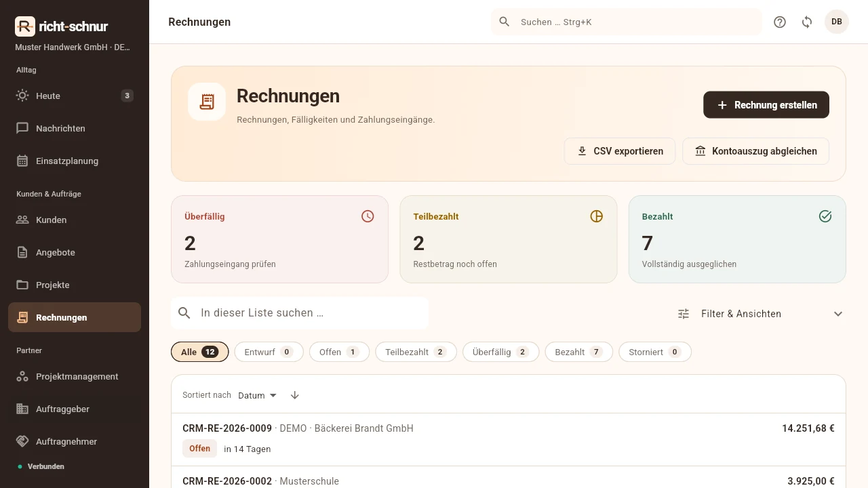Open Heute in the sidebar
Viewport: 868px width, 488px height.
75,96
